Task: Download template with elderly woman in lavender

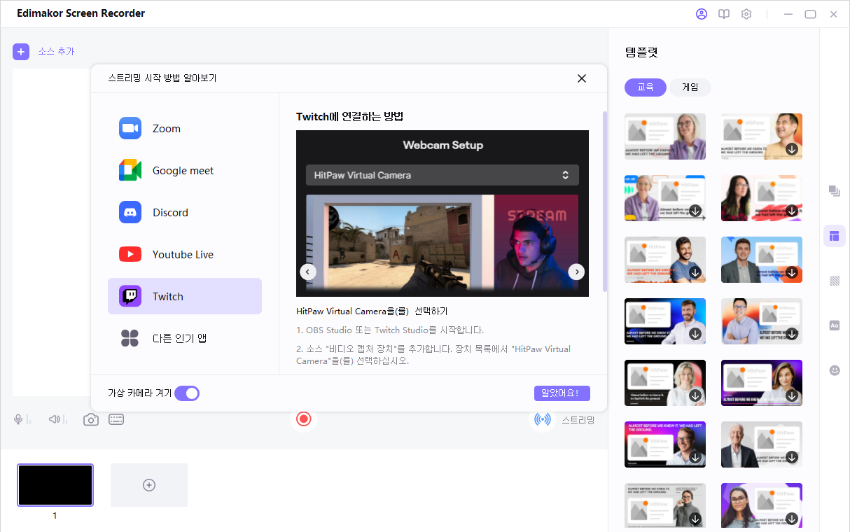Action: tap(696, 210)
